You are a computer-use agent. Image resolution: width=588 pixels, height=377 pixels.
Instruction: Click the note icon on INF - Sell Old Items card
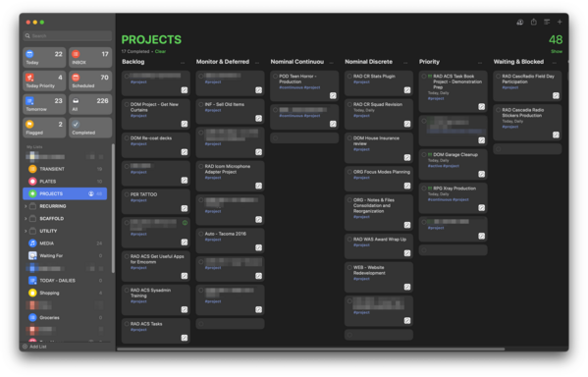[258, 118]
